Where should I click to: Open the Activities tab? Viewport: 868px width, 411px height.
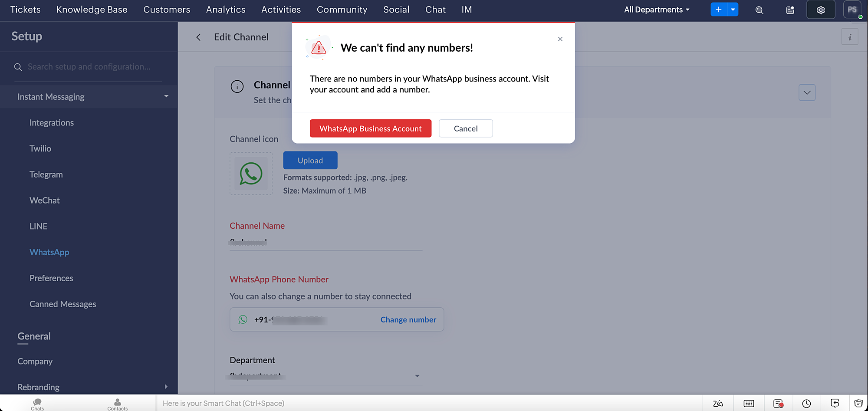pyautogui.click(x=281, y=10)
